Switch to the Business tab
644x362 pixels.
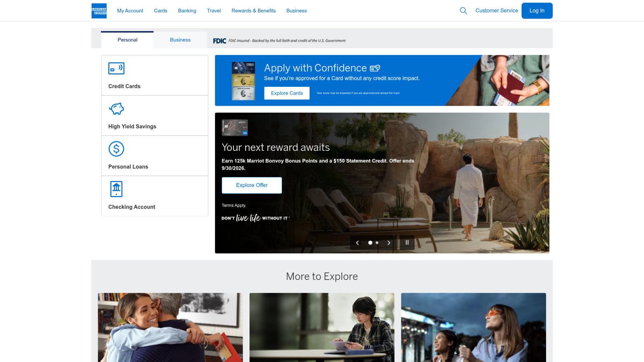[180, 40]
